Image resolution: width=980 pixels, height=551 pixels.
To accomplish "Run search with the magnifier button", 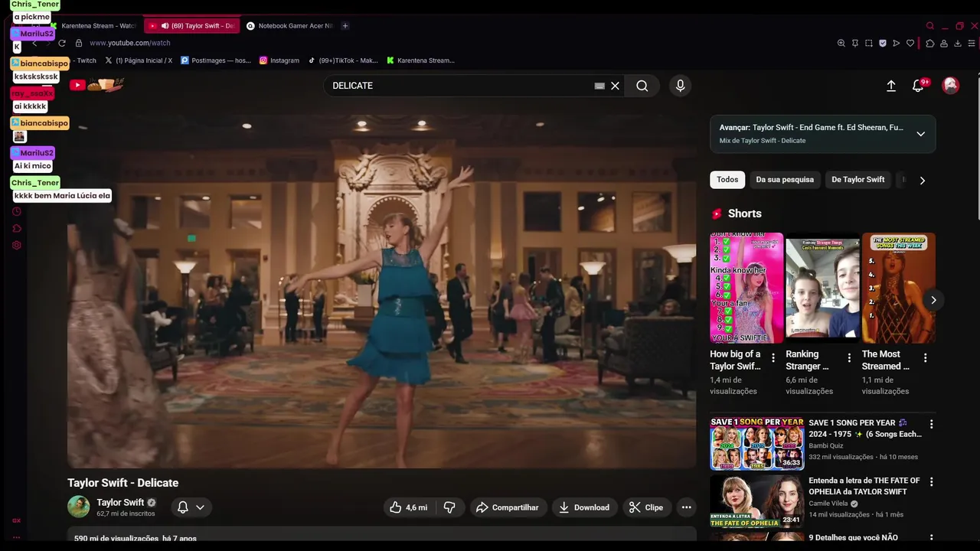I will tap(642, 86).
